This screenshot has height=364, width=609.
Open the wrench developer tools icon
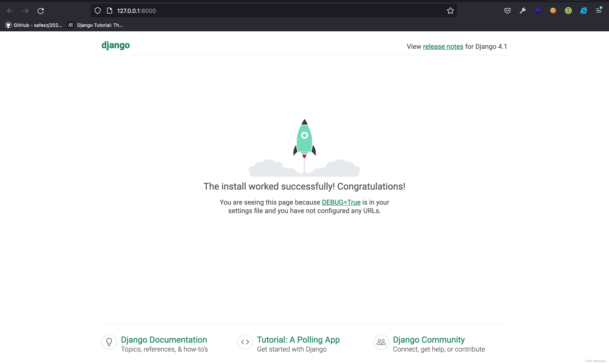[x=523, y=11]
